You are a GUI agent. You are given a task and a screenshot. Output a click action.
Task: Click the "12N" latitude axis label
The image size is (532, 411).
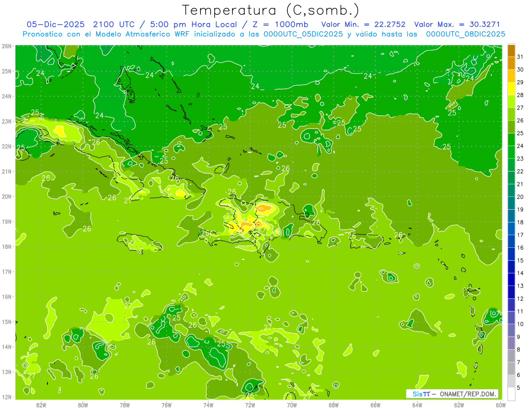(x=7, y=397)
